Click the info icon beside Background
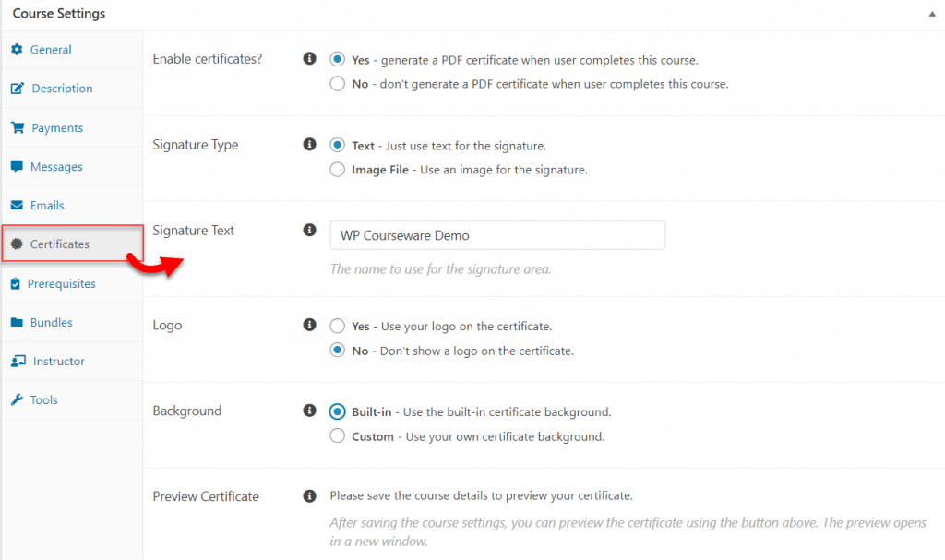 (310, 411)
